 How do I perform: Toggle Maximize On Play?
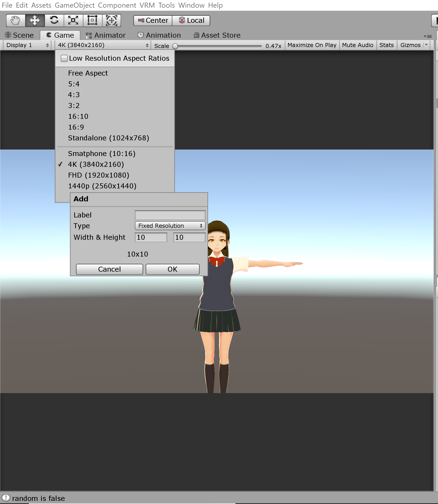(x=312, y=45)
